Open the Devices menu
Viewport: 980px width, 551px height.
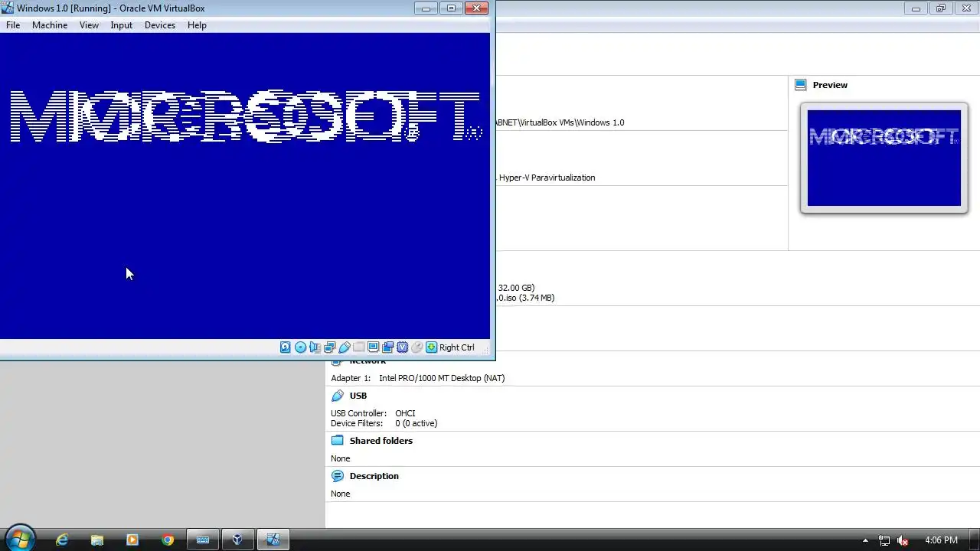[x=159, y=25]
